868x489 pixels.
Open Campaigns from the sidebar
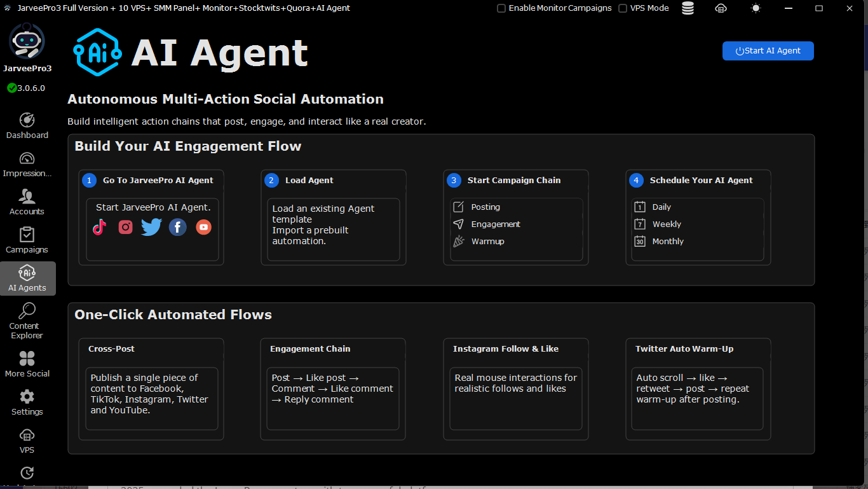[x=27, y=240]
